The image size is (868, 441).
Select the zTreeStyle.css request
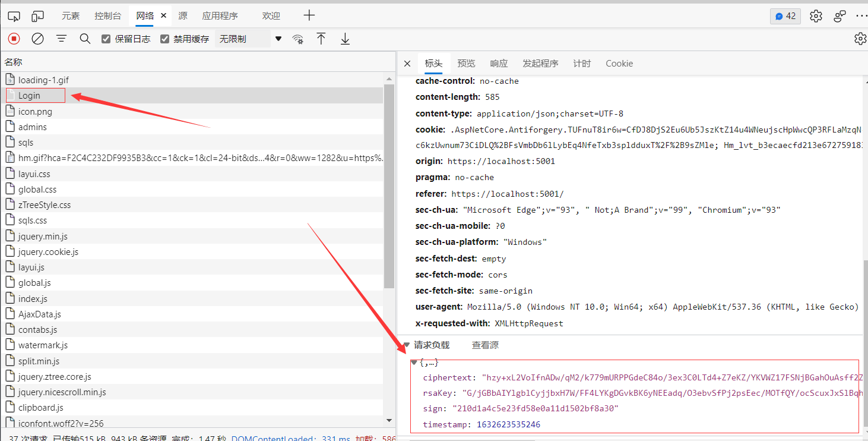(192, 204)
